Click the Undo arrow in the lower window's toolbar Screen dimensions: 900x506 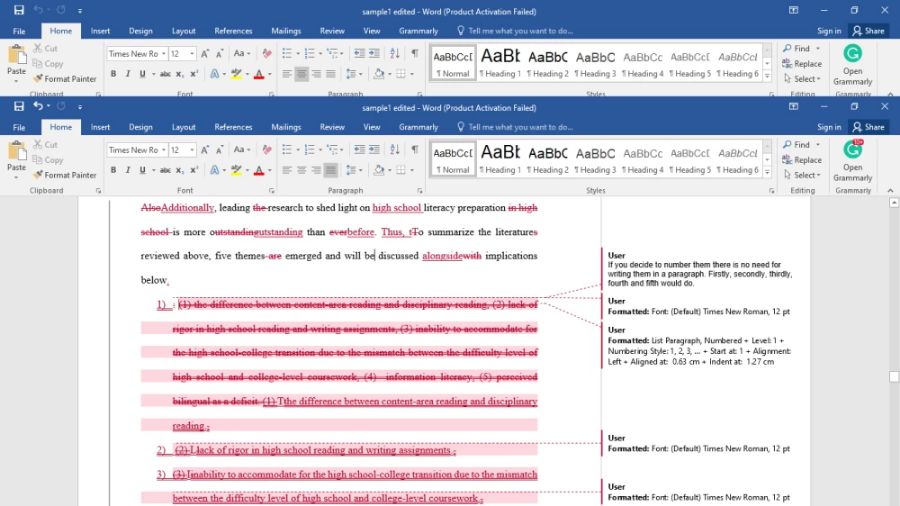tap(38, 106)
